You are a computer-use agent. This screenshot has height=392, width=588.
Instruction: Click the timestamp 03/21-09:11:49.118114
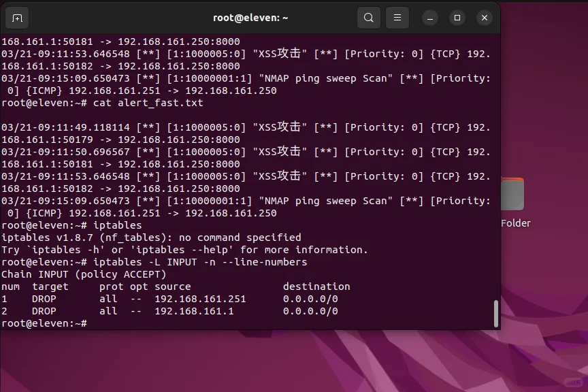pos(65,127)
